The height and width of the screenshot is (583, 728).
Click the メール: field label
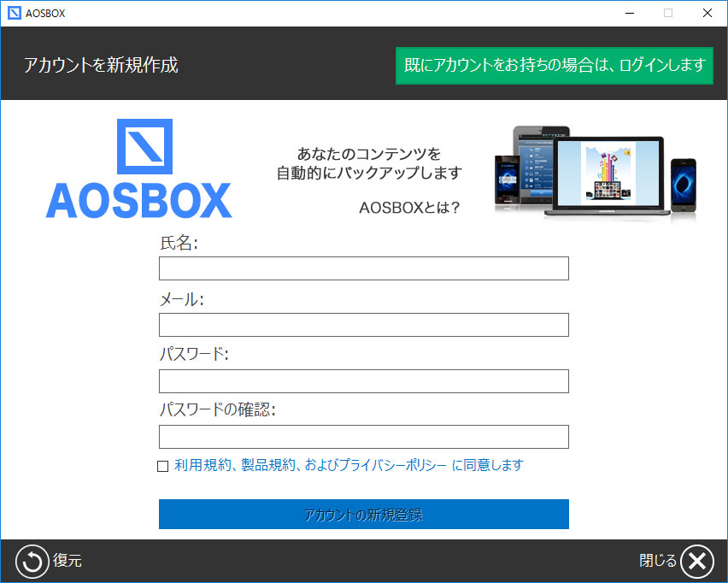181,300
